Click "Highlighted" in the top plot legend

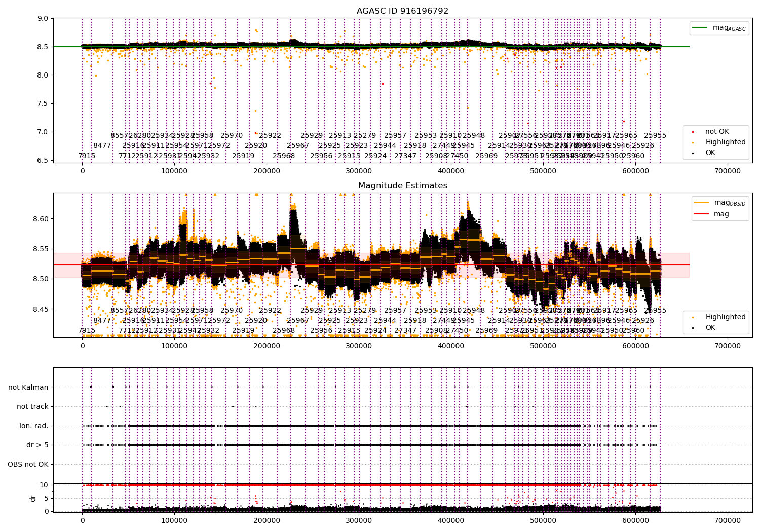click(725, 142)
